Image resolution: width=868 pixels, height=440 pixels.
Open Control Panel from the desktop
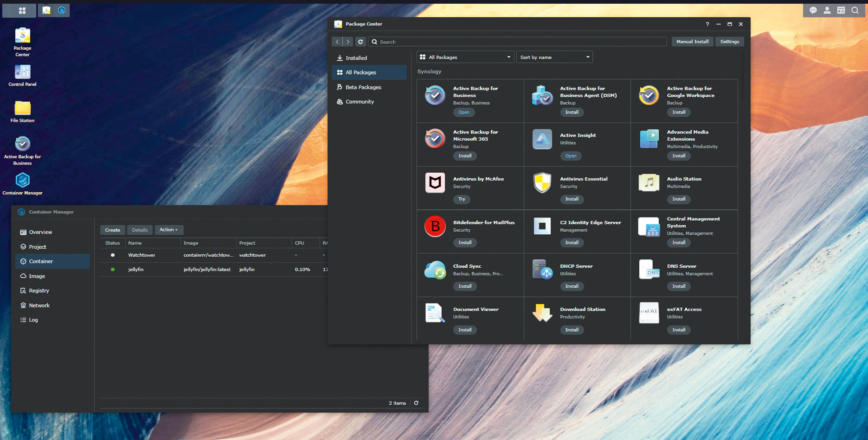pyautogui.click(x=22, y=73)
